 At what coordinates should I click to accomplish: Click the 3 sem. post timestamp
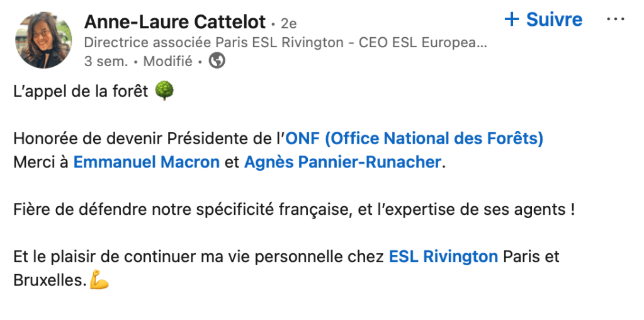coord(106,61)
